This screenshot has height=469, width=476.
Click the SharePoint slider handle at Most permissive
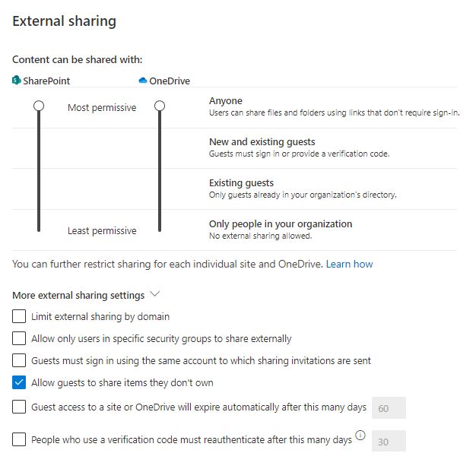click(38, 106)
